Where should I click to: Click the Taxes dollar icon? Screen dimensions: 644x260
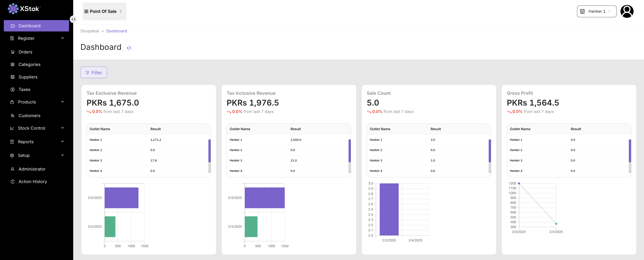click(13, 89)
